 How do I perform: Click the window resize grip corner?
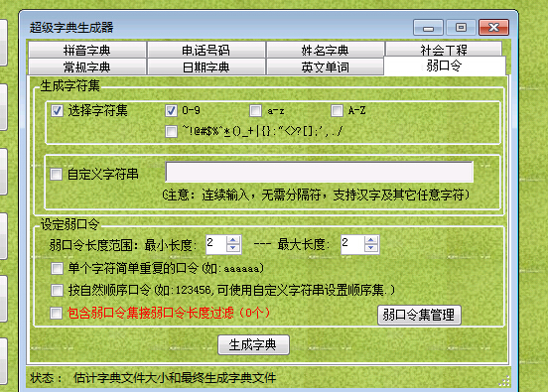coord(504,381)
